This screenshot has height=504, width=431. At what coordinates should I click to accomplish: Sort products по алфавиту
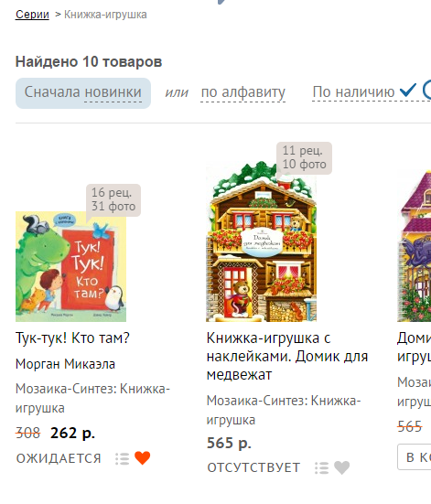pos(242,92)
